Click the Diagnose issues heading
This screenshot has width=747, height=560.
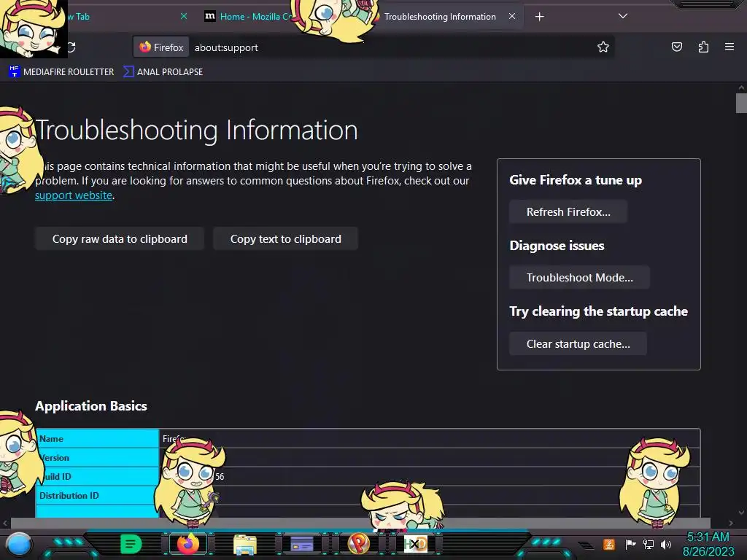557,246
